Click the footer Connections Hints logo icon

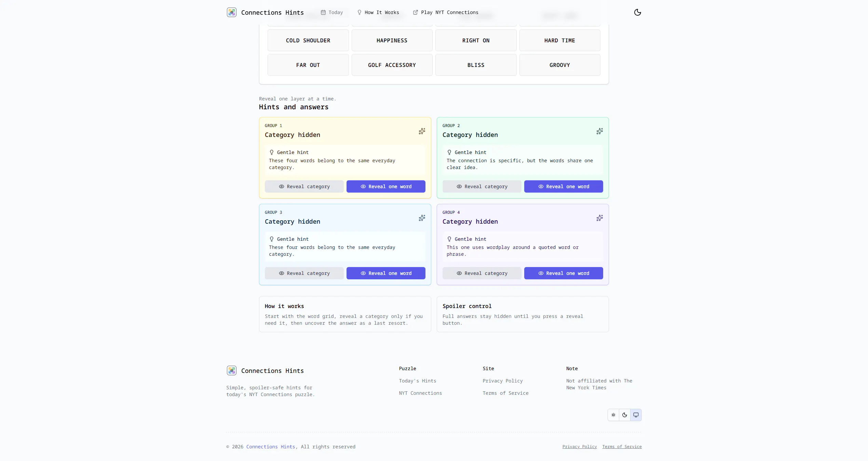click(232, 371)
